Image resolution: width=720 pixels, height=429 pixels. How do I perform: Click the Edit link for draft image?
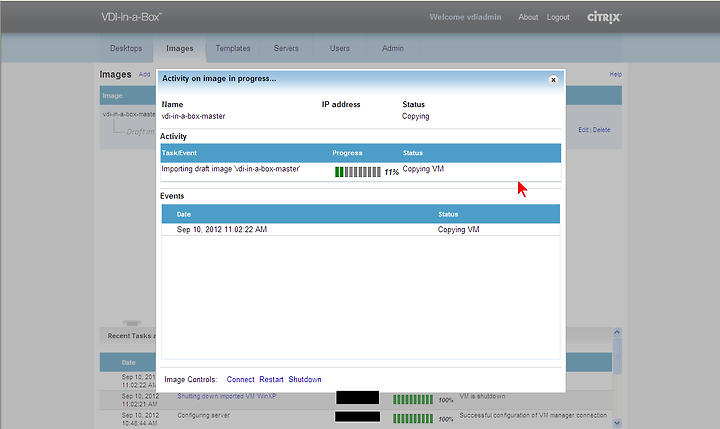pos(583,130)
